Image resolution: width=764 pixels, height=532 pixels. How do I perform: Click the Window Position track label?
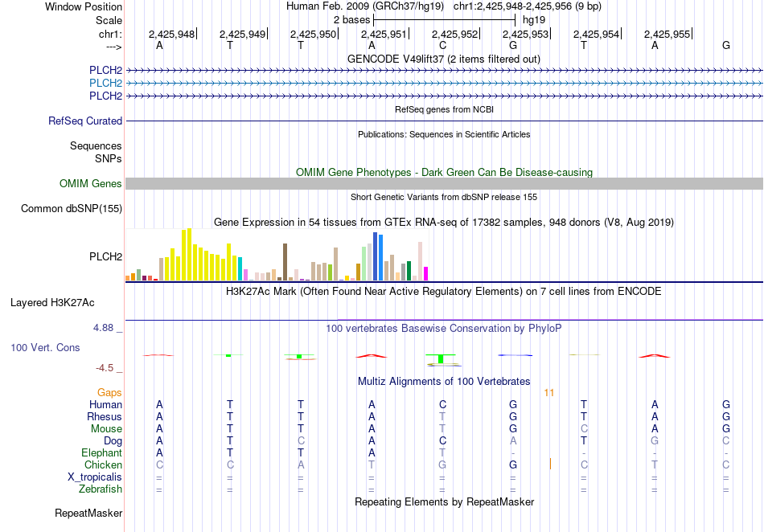84,6
